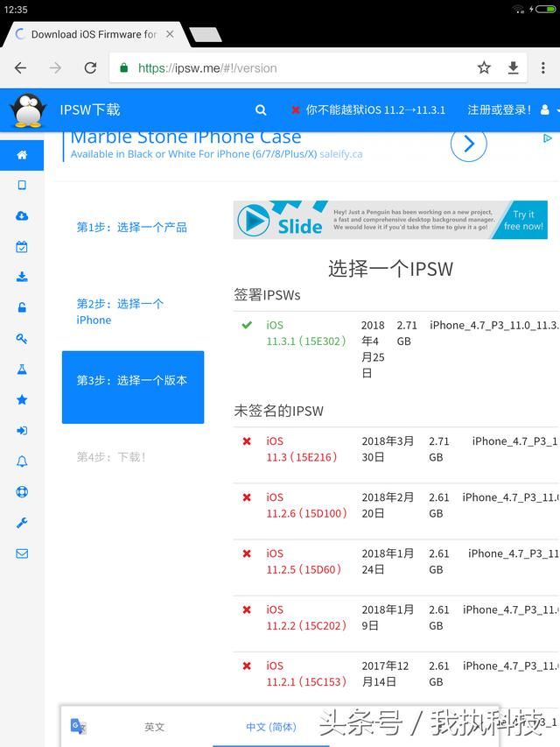
Task: Open the flask icon in the sidebar
Action: click(22, 370)
